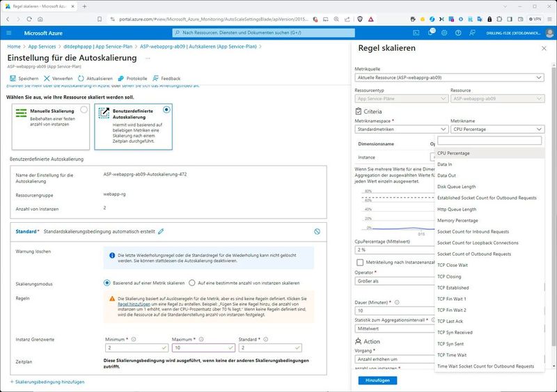Choose Disk Queue Length metric

point(489,187)
